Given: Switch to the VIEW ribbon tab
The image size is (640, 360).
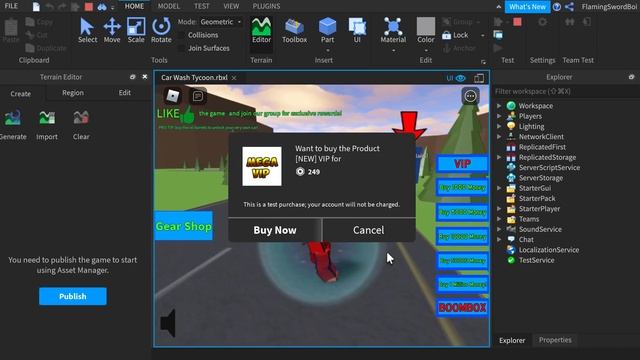Looking at the screenshot, I should point(231,6).
